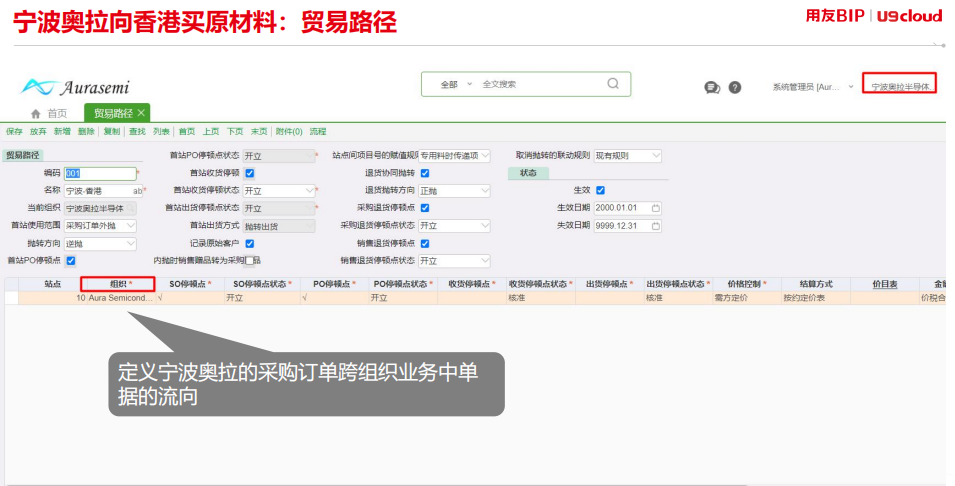The image size is (955, 486).
Task: Toggle 退货协同抛转 checkbox
Action: [425, 173]
